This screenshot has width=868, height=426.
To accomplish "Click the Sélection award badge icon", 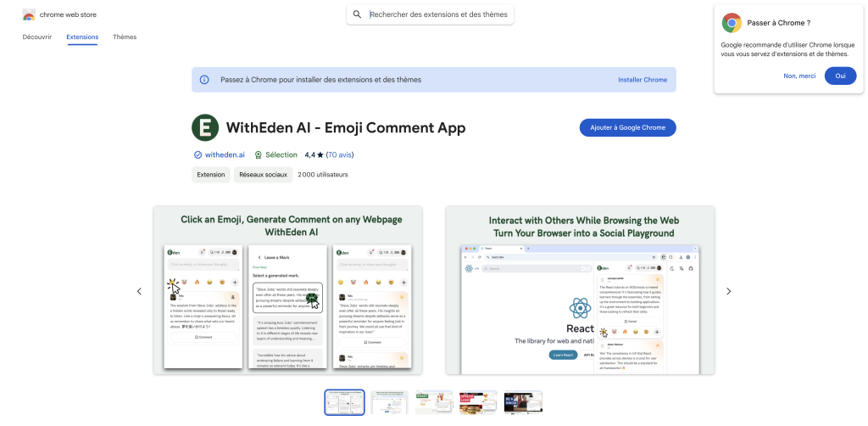I will pos(258,155).
